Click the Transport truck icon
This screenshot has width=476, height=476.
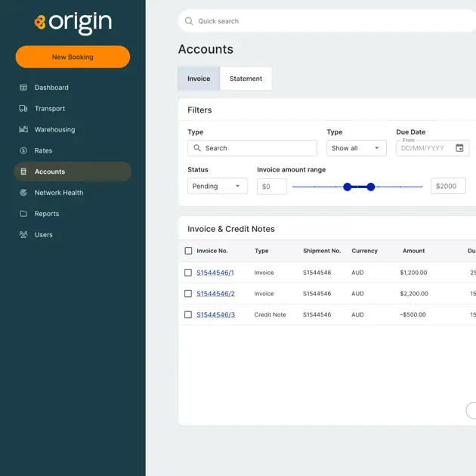click(23, 108)
